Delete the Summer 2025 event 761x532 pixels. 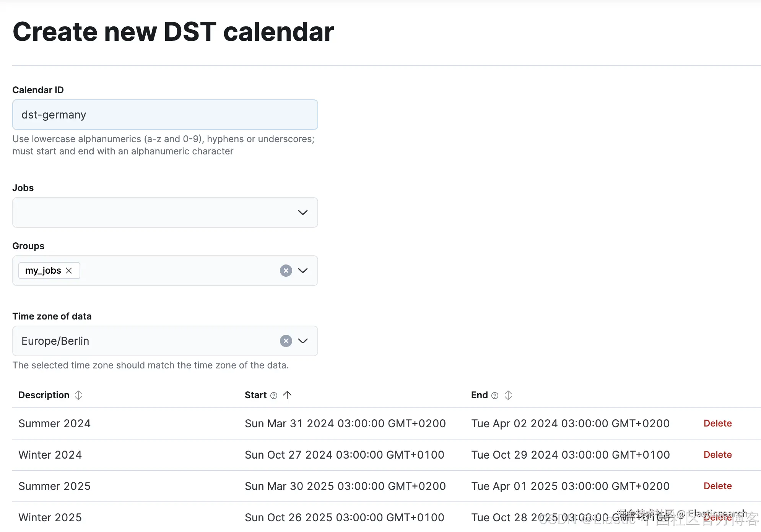(x=717, y=486)
